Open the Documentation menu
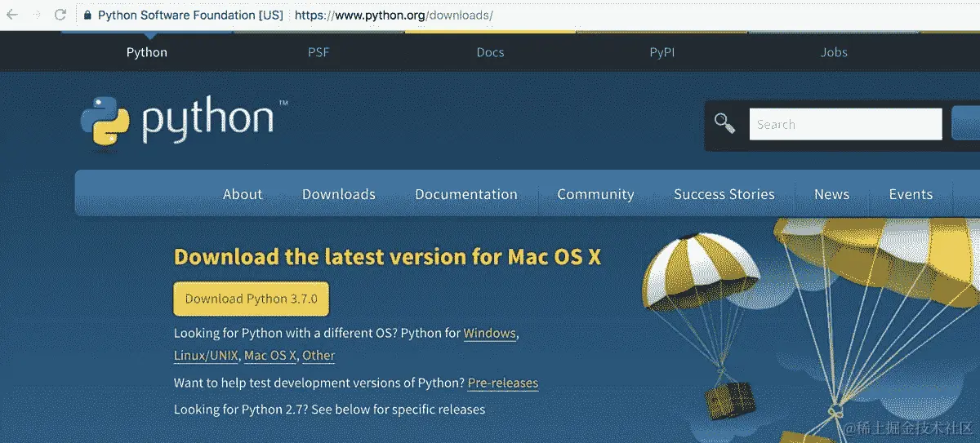The width and height of the screenshot is (980, 443). tap(466, 194)
